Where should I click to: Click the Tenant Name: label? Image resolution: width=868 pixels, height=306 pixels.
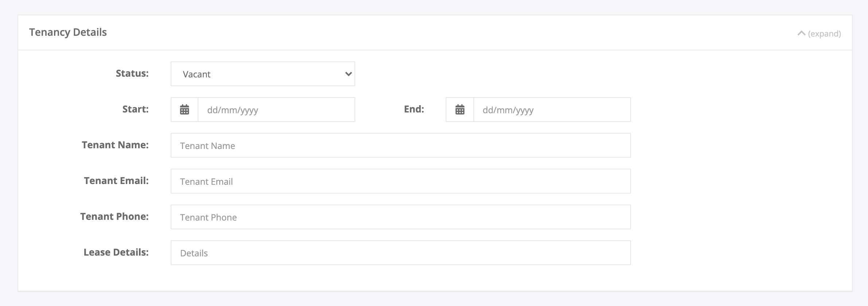[x=115, y=145]
